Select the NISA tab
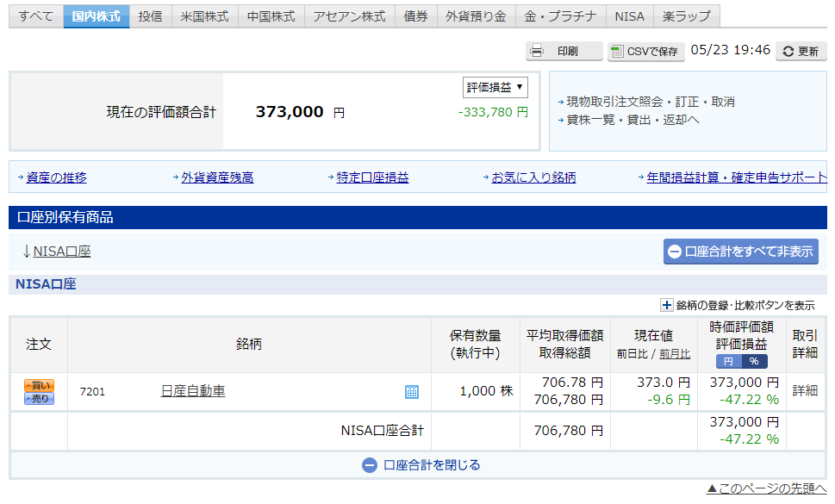This screenshot has width=835, height=504. click(x=629, y=16)
